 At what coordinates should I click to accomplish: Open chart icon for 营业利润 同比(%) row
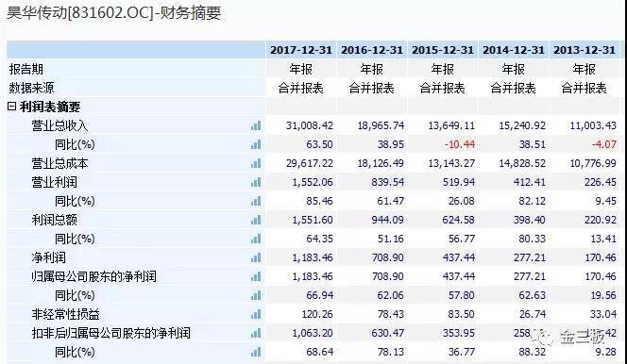pyautogui.click(x=256, y=201)
